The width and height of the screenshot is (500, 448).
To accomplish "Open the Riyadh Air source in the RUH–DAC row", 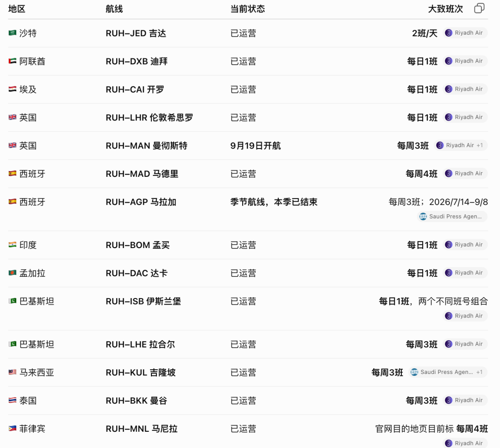I will (465, 273).
